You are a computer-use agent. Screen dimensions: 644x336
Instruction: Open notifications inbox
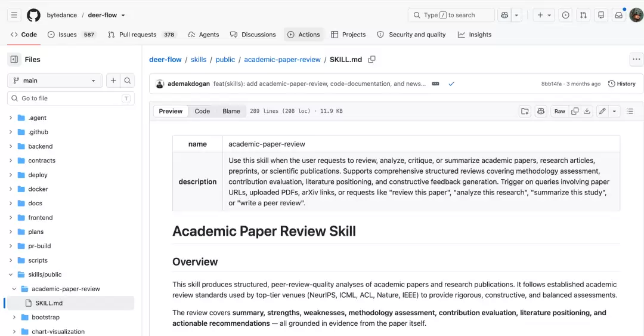[618, 15]
